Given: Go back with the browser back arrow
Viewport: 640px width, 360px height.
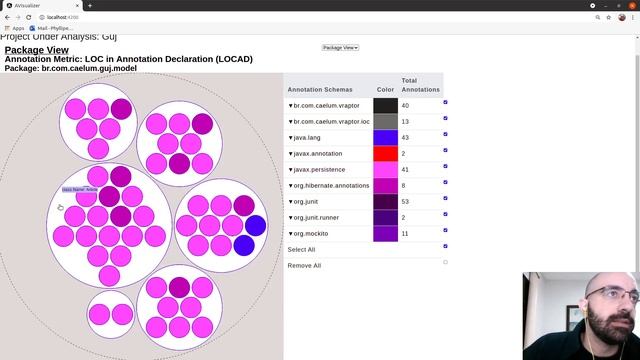Looking at the screenshot, I should (7, 17).
